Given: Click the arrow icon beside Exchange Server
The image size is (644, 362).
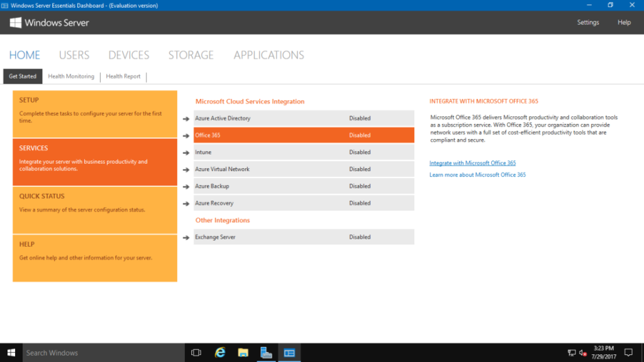Looking at the screenshot, I should coord(186,238).
